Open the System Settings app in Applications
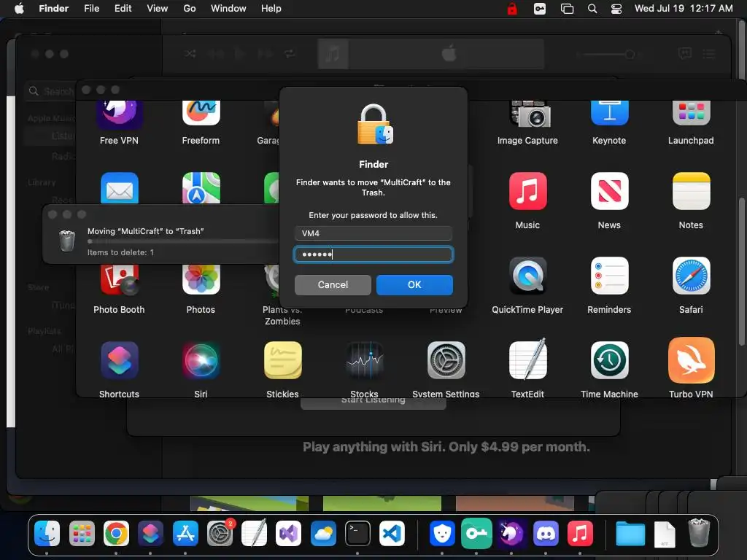 point(446,360)
